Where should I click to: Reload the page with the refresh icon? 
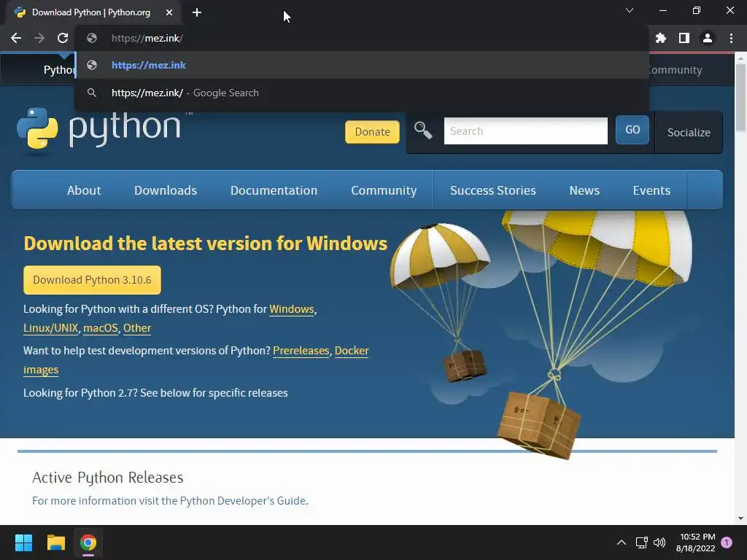tap(63, 38)
